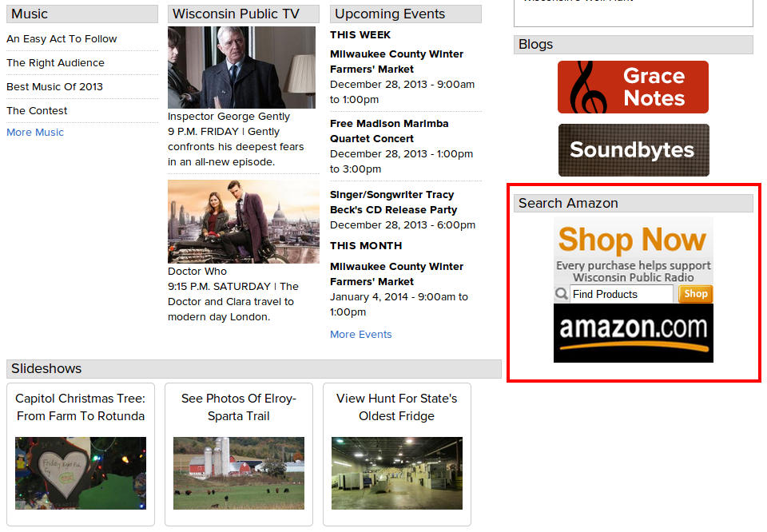This screenshot has width=767, height=532.
Task: Click the 'THIS WEEK' events label
Action: tap(360, 35)
